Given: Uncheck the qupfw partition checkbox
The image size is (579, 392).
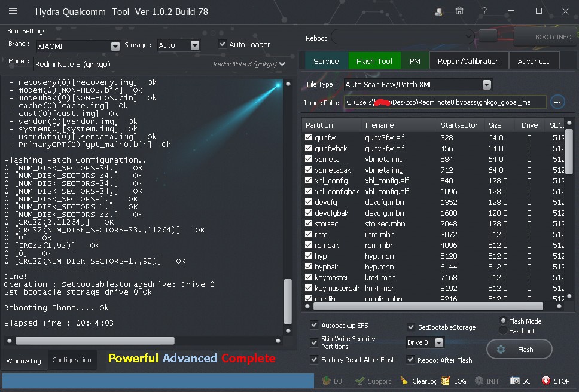Looking at the screenshot, I should tap(308, 137).
